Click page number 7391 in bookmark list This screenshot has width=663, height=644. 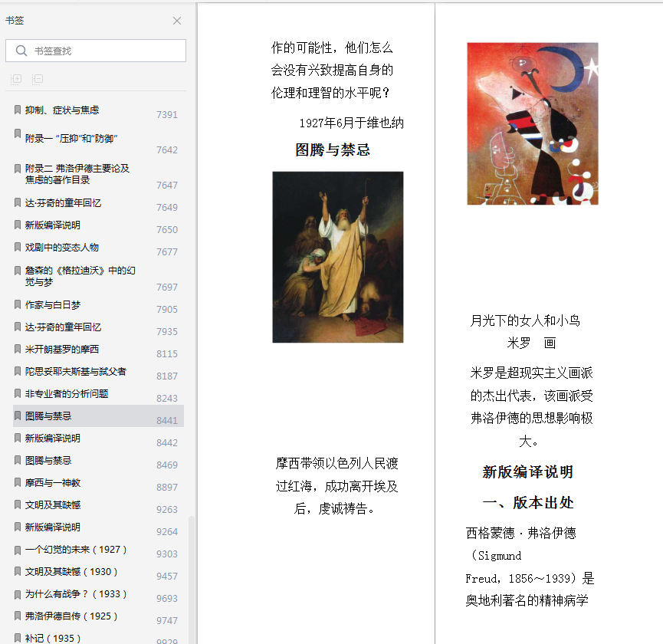pos(167,114)
